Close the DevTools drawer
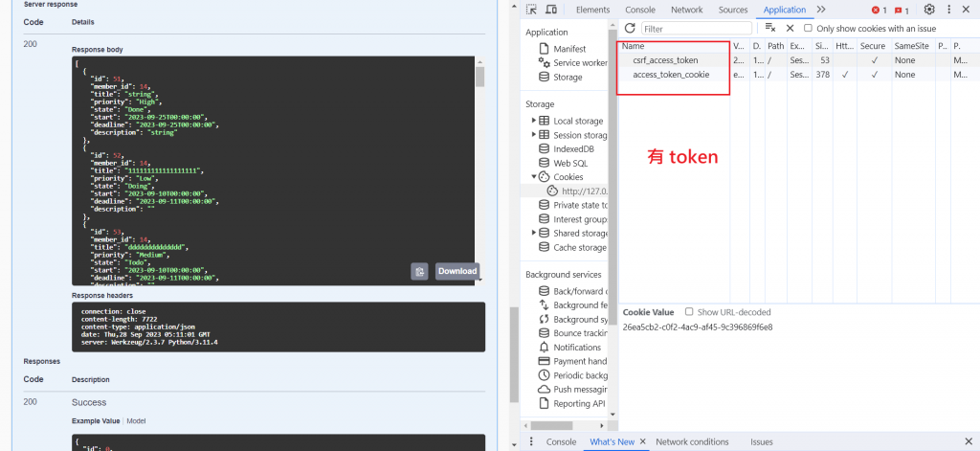980x451 pixels. (x=969, y=441)
